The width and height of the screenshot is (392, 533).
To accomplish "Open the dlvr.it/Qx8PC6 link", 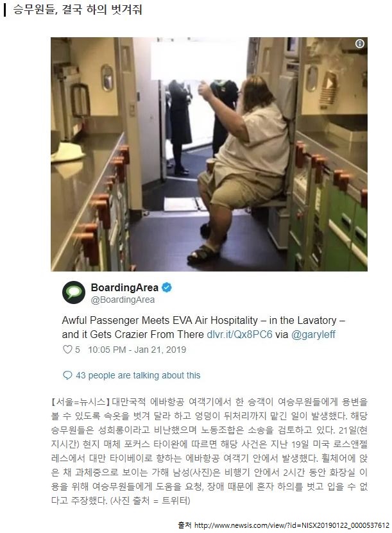I will 239,334.
